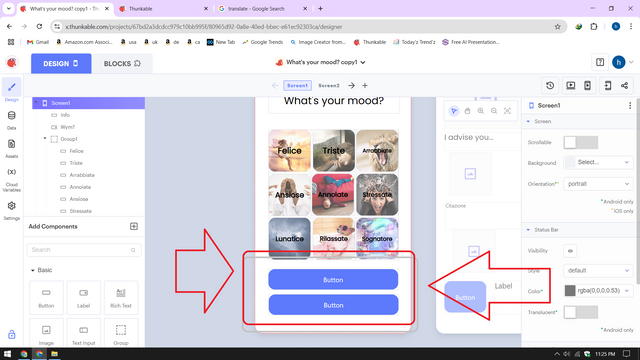Image resolution: width=640 pixels, height=360 pixels.
Task: Select Arrabbiata in component tree
Action: (82, 175)
